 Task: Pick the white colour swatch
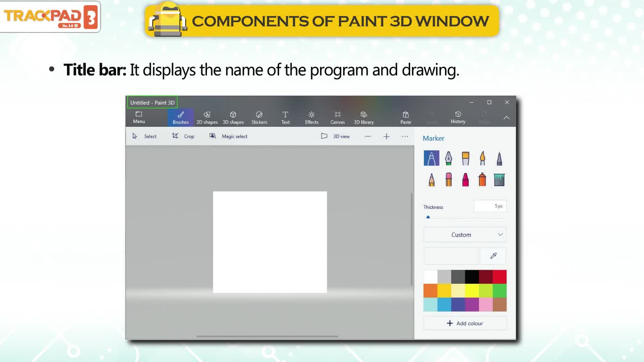430,277
